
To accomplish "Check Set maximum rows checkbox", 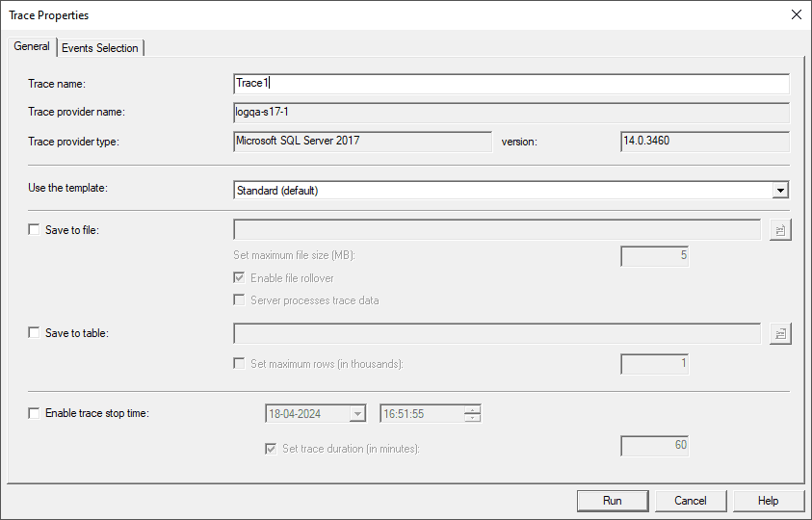I will tap(240, 364).
